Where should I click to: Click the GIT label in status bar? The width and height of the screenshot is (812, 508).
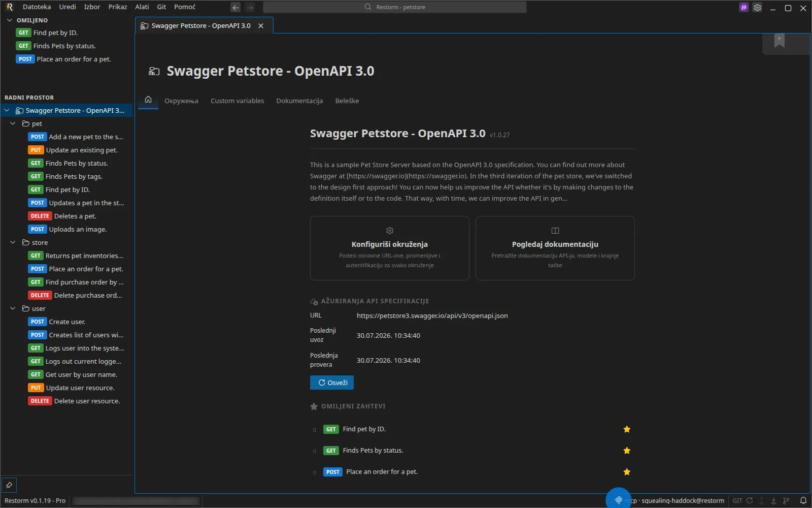[x=737, y=500]
